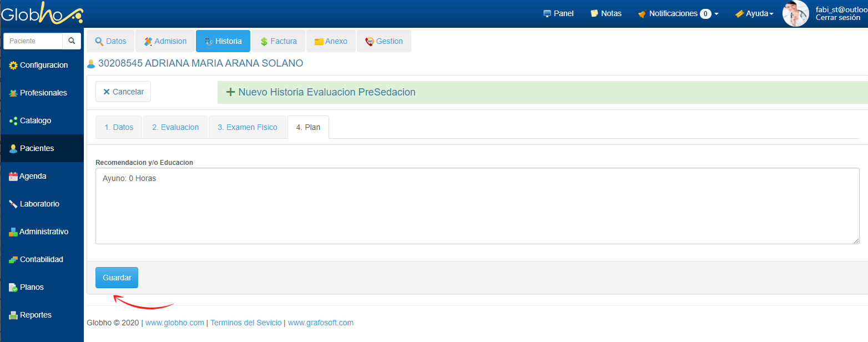The image size is (868, 342).
Task: Open Reportes printer section
Action: [35, 315]
